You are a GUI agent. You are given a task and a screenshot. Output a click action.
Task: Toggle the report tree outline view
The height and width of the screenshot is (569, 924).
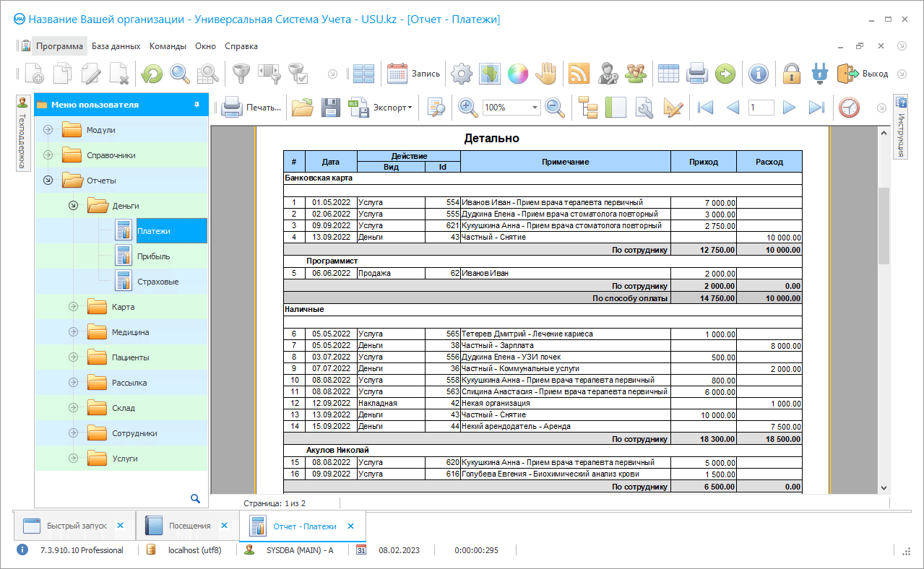(589, 108)
